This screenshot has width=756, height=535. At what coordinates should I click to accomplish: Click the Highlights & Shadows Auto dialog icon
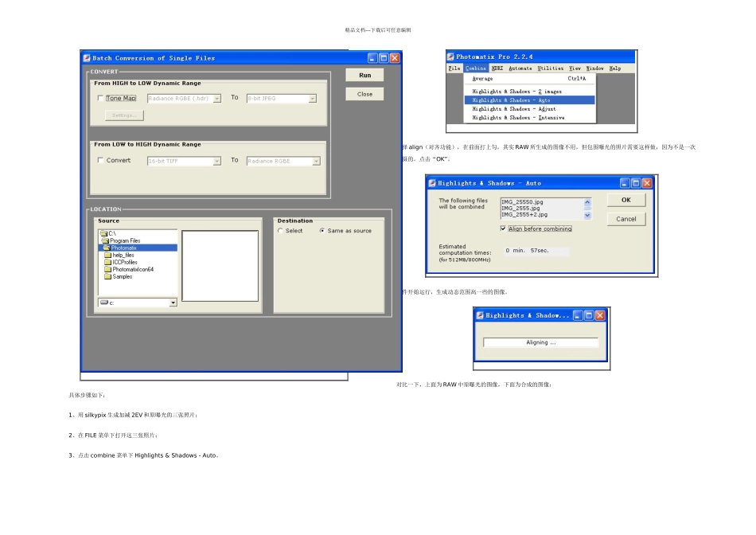click(x=432, y=183)
